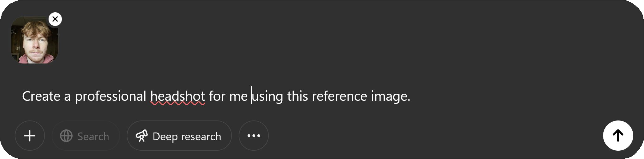Click the telescope icon for Deep research
Screen dimensions: 644x159
point(141,136)
